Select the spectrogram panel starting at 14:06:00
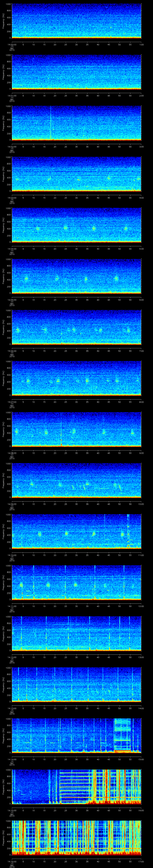The image size is (153, 868). click(x=77, y=327)
